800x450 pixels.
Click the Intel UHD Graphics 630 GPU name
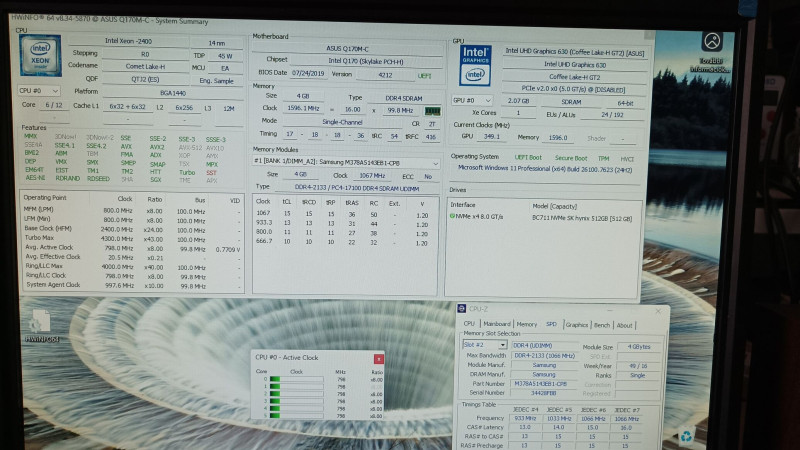tap(574, 64)
